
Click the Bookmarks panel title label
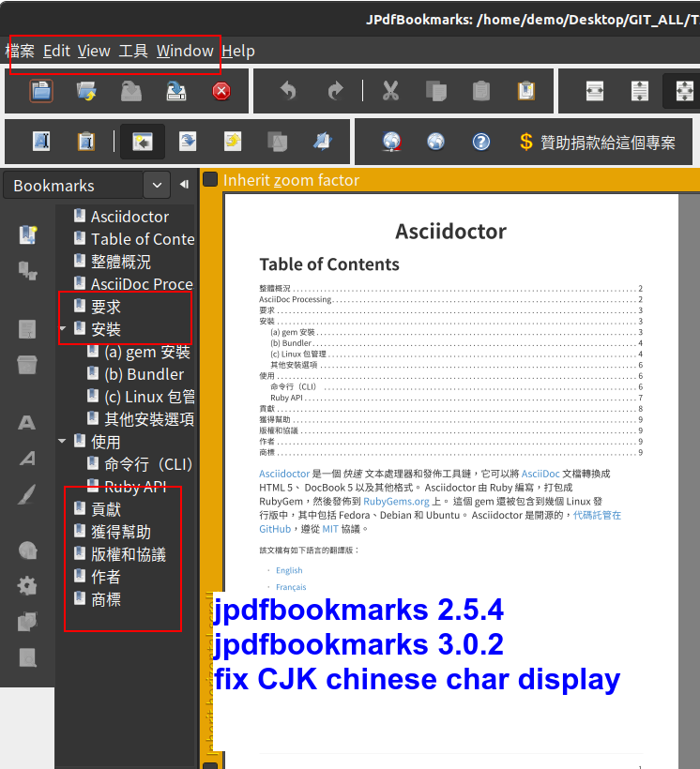click(54, 186)
